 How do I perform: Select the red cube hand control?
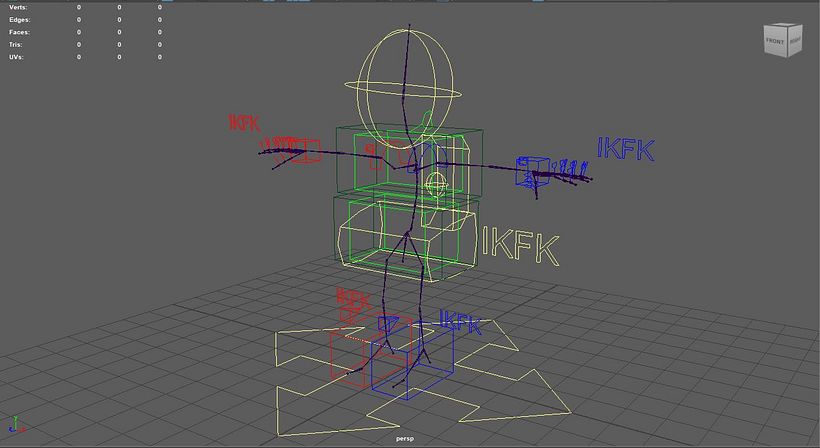pos(306,150)
